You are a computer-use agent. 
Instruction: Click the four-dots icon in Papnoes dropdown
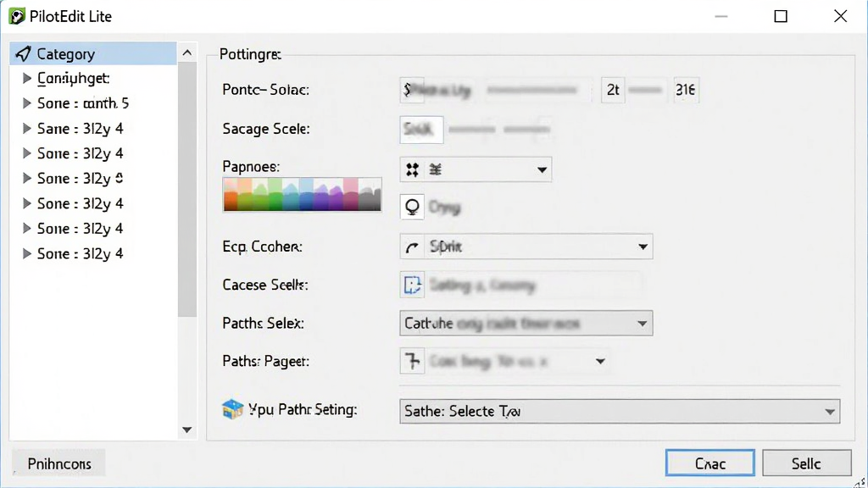(x=412, y=169)
